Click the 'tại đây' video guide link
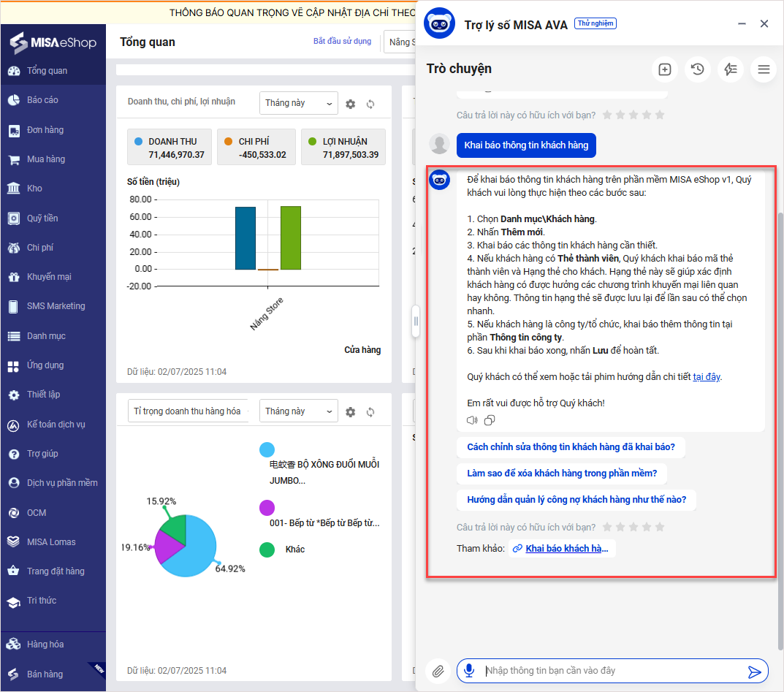The height and width of the screenshot is (692, 784). (707, 377)
